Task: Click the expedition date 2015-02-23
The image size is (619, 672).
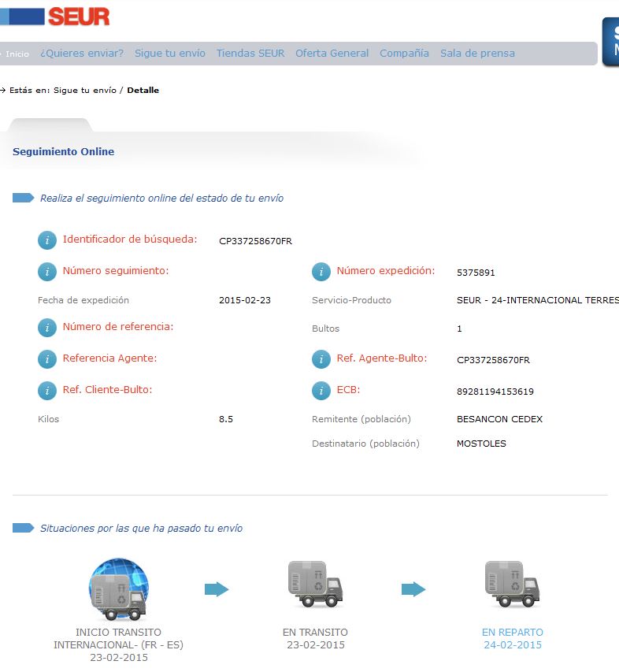Action: click(245, 300)
